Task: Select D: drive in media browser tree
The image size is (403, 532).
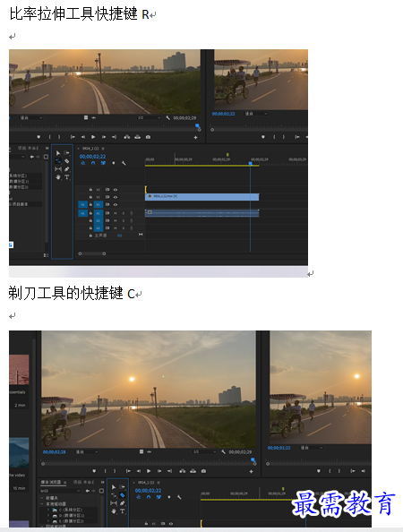Action: [x=68, y=515]
